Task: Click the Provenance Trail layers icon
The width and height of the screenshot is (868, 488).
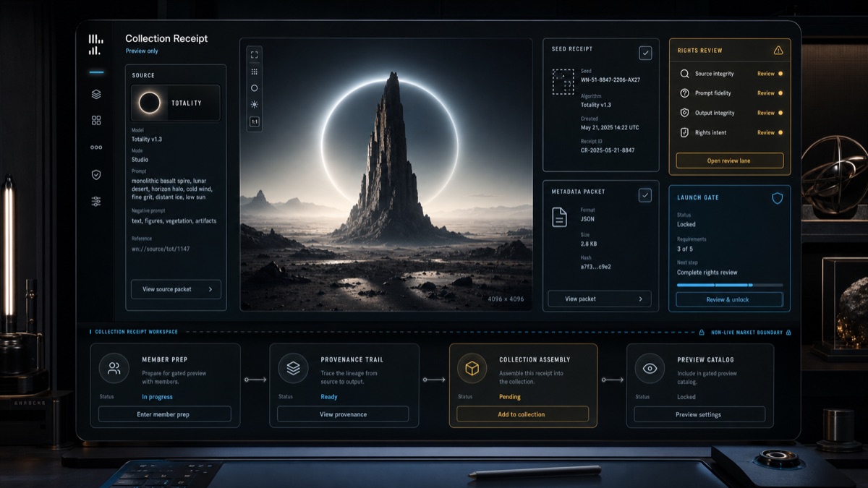Action: click(x=293, y=368)
